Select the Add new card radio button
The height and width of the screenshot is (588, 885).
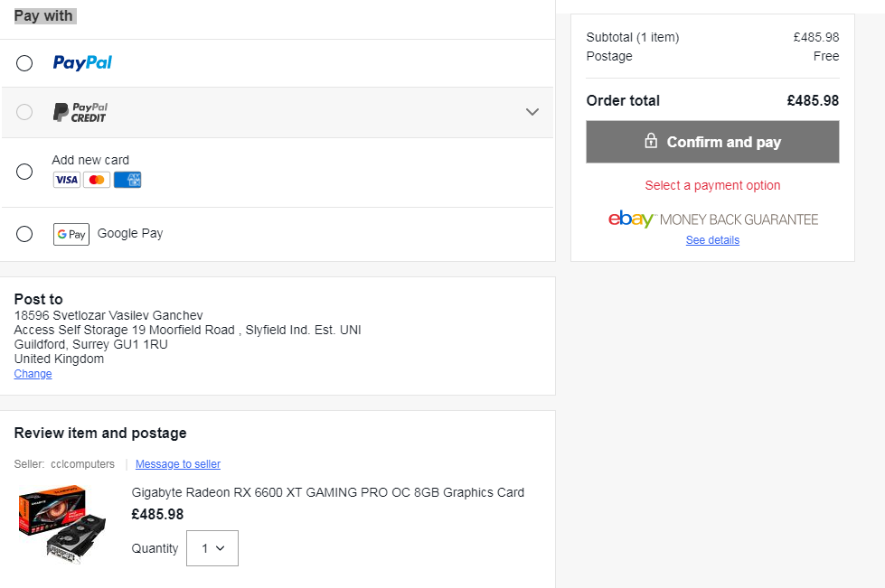tap(24, 172)
